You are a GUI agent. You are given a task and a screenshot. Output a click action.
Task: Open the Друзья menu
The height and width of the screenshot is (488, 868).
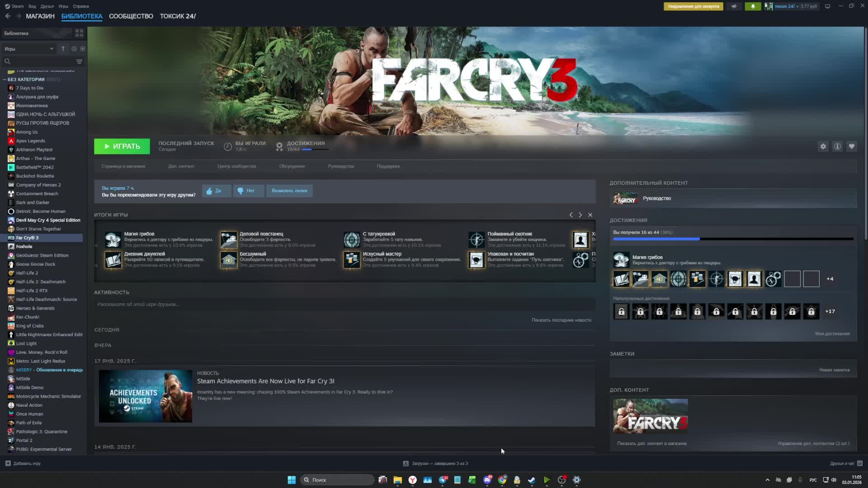click(47, 6)
